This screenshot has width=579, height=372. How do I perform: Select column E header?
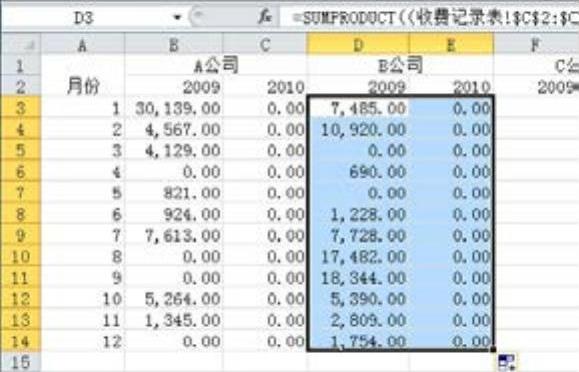coord(451,44)
